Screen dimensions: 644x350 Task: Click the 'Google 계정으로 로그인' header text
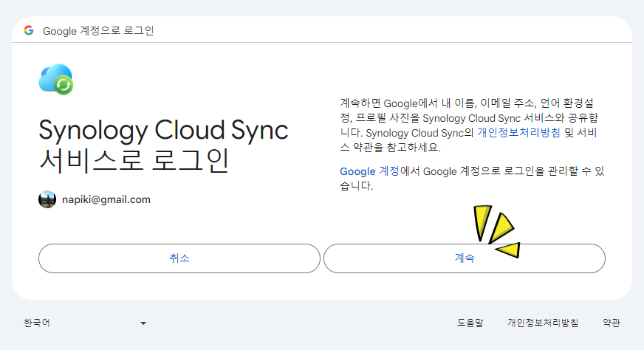pyautogui.click(x=98, y=31)
